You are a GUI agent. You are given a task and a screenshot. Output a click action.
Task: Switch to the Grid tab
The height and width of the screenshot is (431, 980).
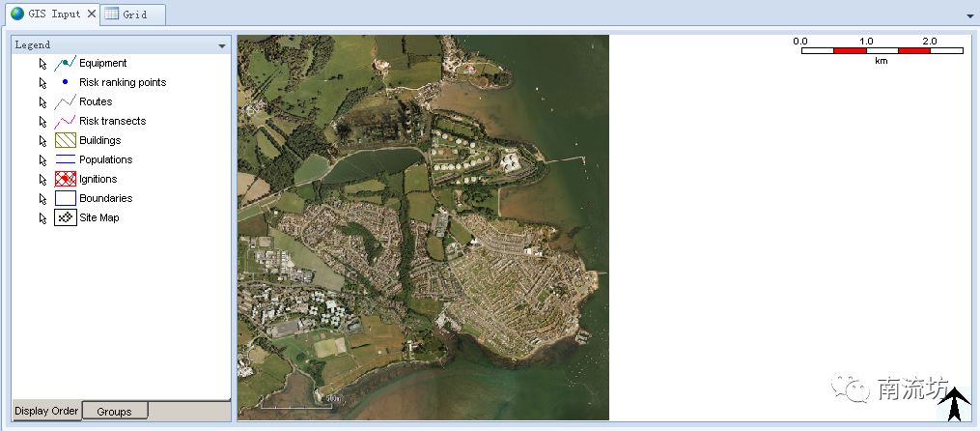coord(133,14)
